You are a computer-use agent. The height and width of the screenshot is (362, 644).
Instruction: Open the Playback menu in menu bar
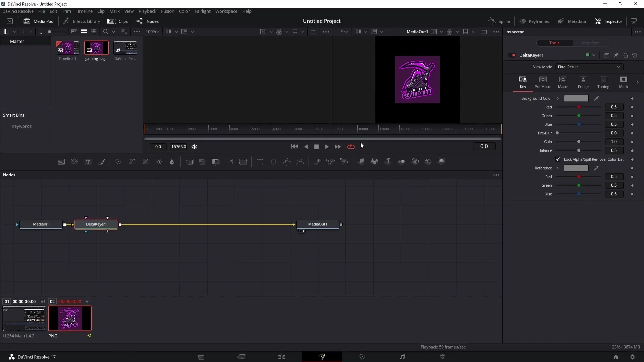(147, 11)
